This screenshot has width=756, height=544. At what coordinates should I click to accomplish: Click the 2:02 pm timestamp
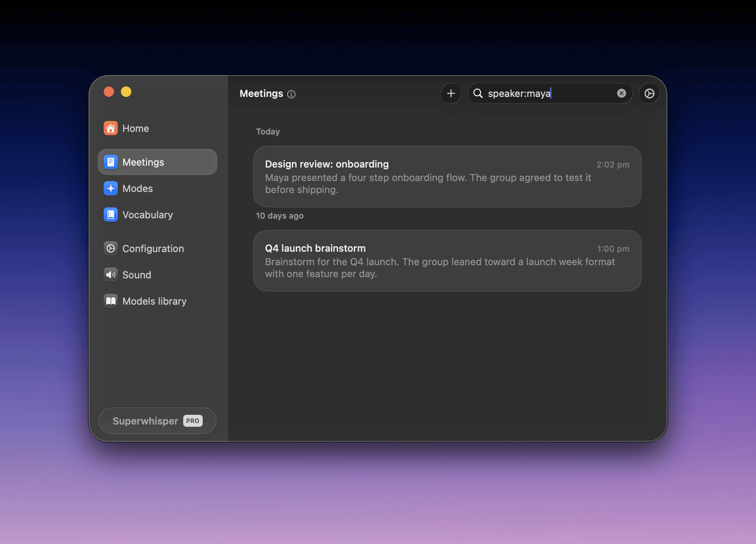pyautogui.click(x=613, y=165)
